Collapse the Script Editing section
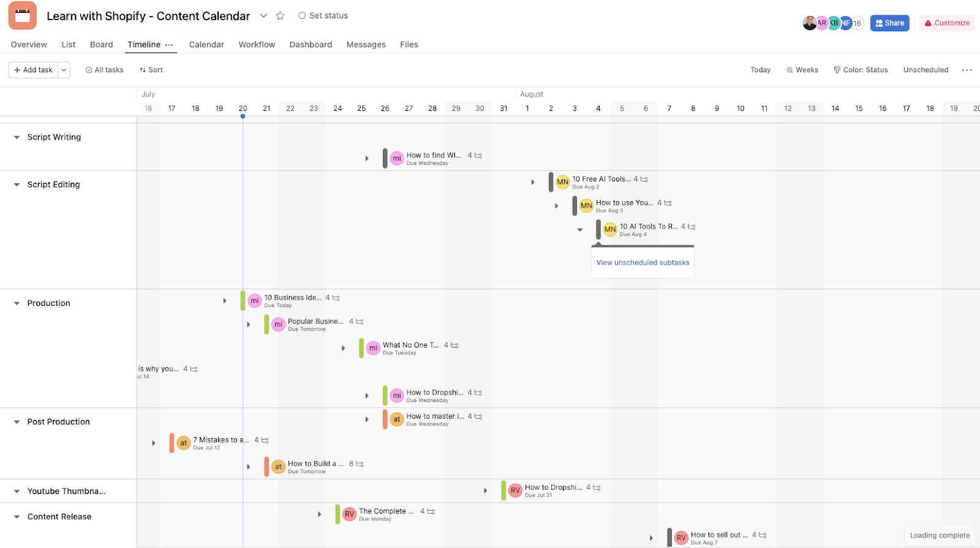 click(17, 185)
